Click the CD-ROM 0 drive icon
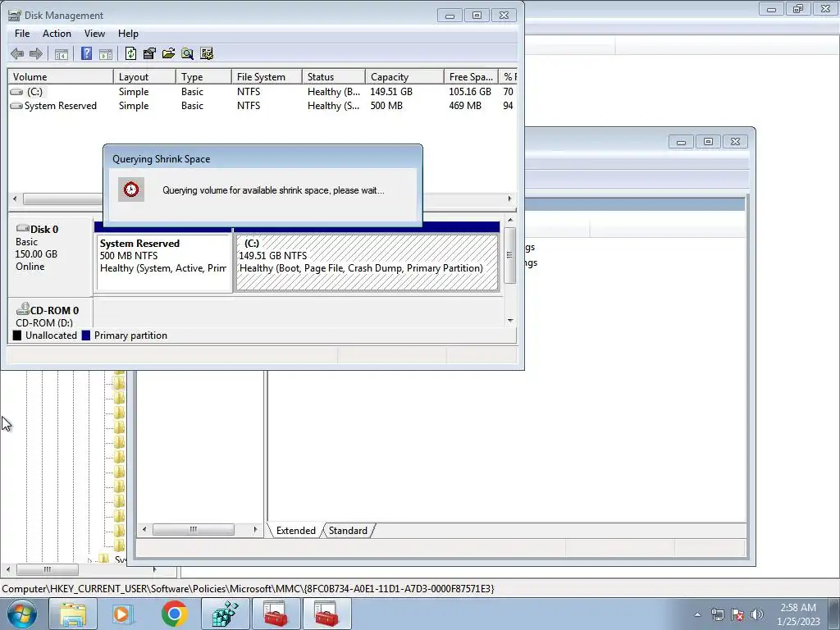Image resolution: width=840 pixels, height=630 pixels. pyautogui.click(x=22, y=309)
